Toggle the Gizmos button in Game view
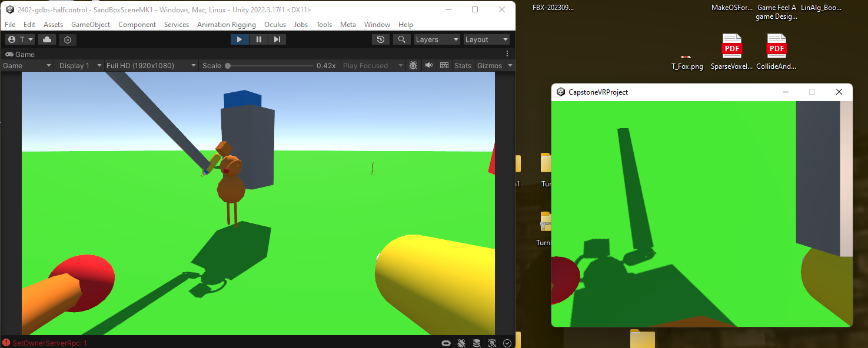Screen dimensions: 868x348 pos(489,65)
